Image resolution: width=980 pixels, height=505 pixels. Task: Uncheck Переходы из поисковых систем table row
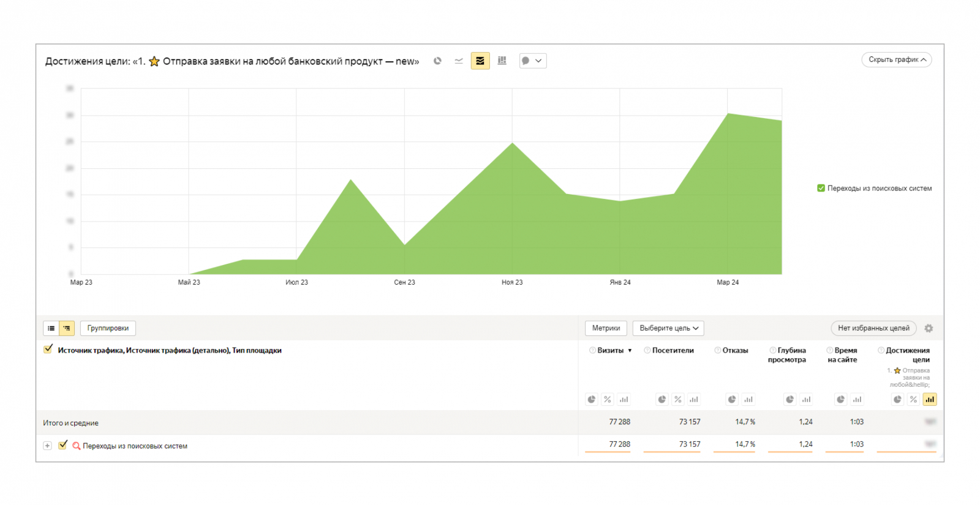[x=62, y=445]
